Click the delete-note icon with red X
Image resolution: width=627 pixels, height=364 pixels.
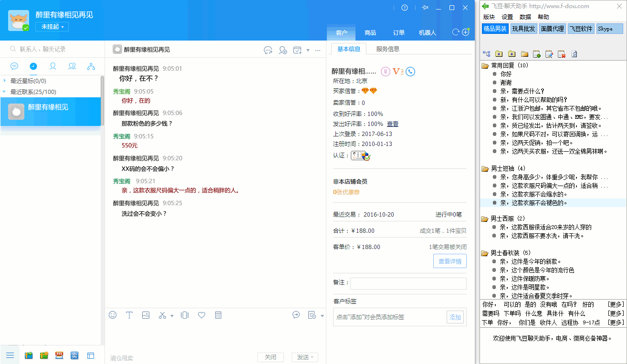coord(561,54)
